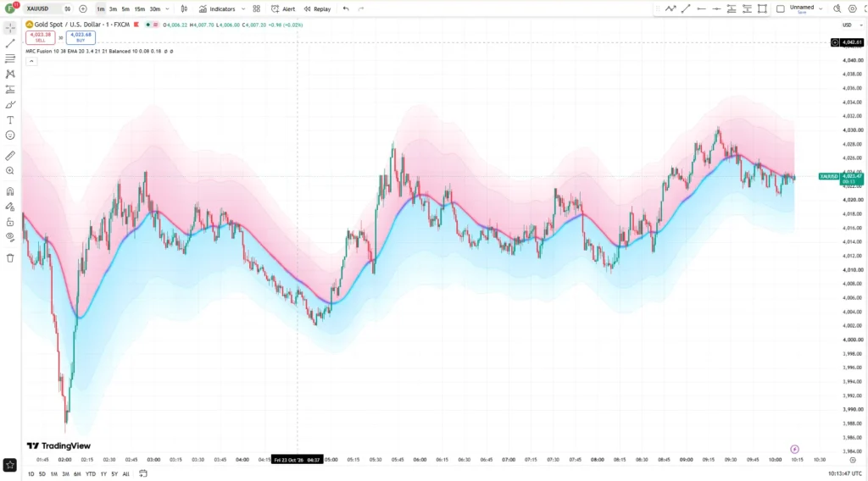868x481 pixels.
Task: Undo the last action
Action: click(346, 8)
